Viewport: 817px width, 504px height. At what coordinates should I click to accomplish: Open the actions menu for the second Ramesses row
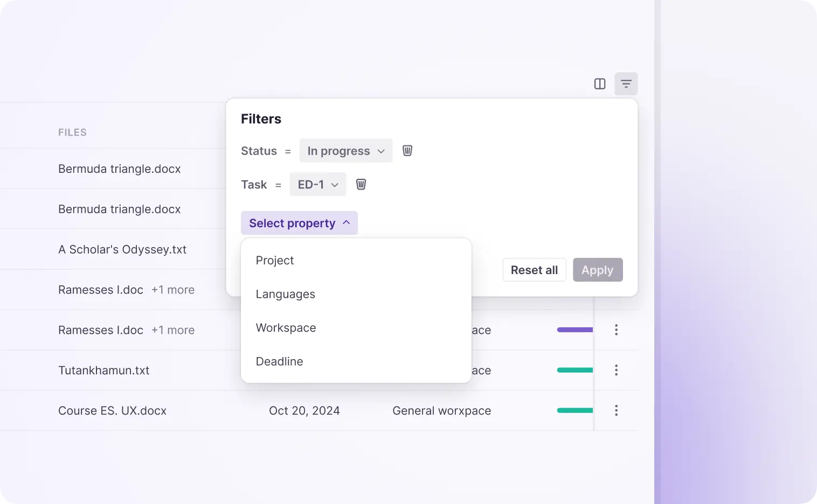[x=616, y=330]
